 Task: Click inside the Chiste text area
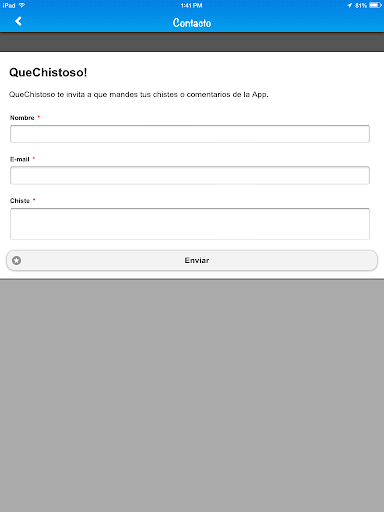click(190, 224)
